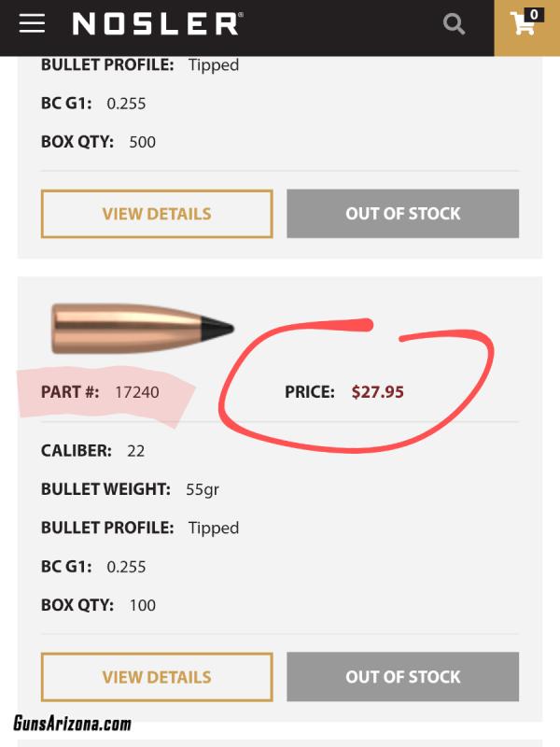Image resolution: width=560 pixels, height=747 pixels.
Task: Select BC G1 value above Box Qty 500
Action: click(x=126, y=104)
